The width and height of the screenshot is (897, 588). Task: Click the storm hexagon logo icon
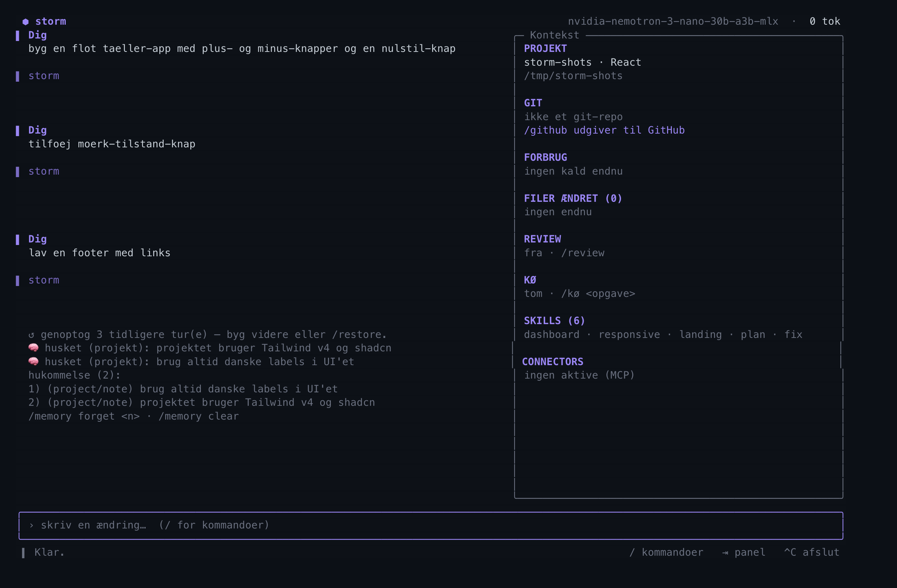[26, 22]
